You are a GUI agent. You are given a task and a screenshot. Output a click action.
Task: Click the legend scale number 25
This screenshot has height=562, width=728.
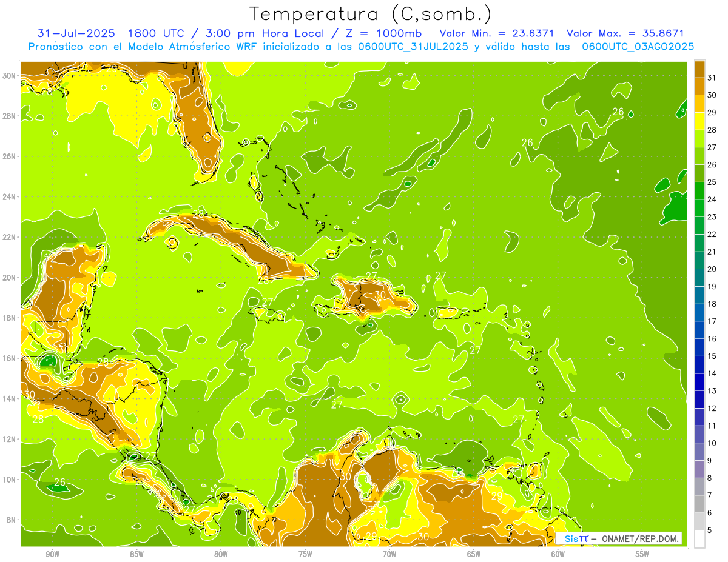(712, 182)
